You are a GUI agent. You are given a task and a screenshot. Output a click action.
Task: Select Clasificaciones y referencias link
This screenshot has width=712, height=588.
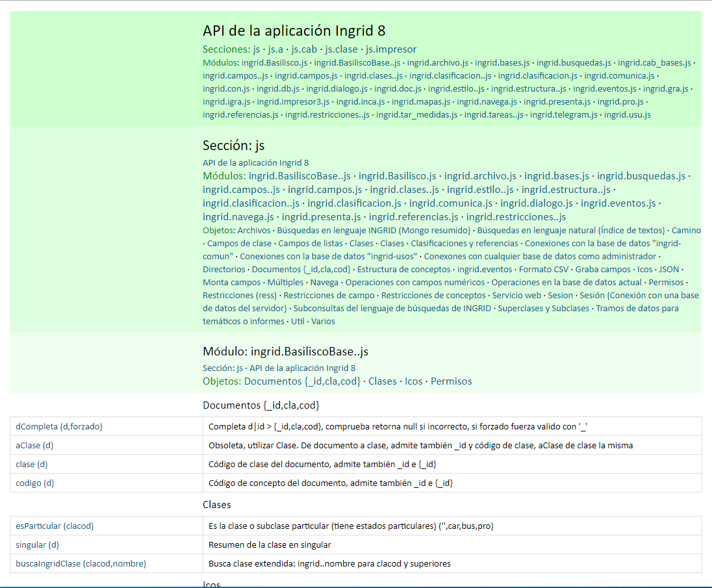(464, 244)
